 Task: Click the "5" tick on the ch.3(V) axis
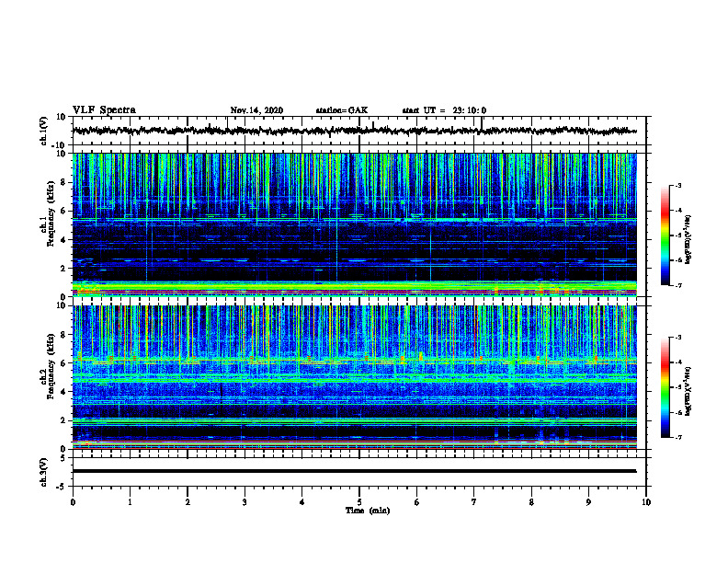[63, 457]
